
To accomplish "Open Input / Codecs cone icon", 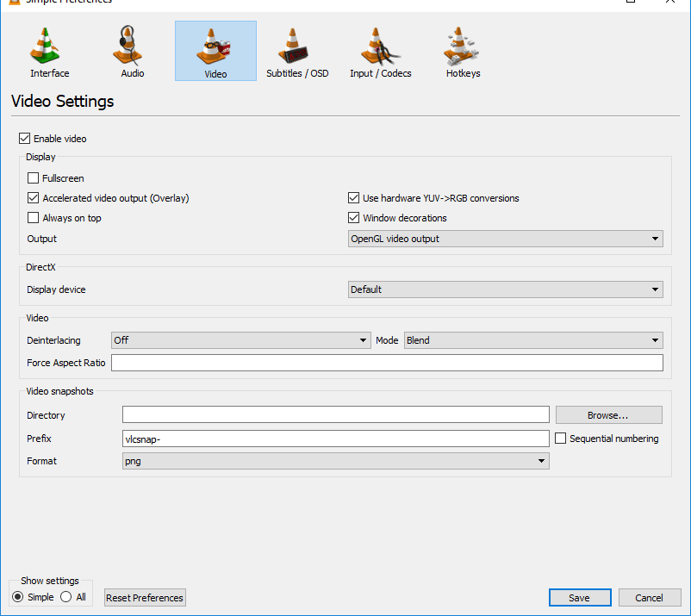I will pos(380,46).
